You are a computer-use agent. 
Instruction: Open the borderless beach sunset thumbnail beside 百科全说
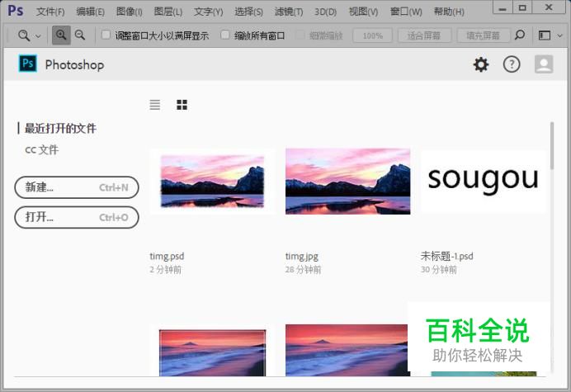pyautogui.click(x=347, y=350)
